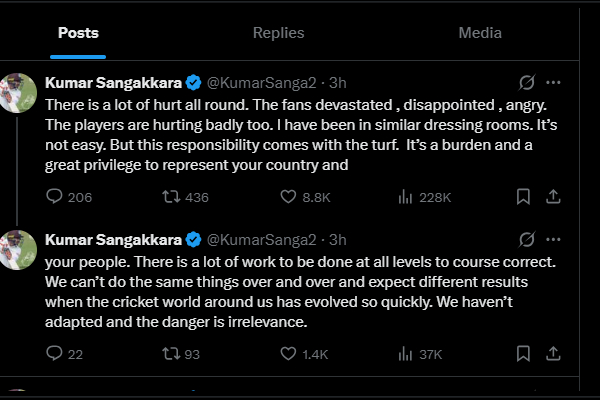Reply to the first post (206 replies)
This screenshot has width=600, height=400.
[x=55, y=197]
